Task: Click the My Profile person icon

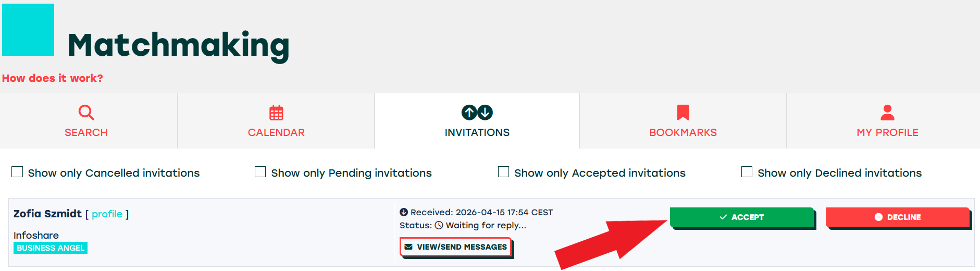Action: pos(887,112)
